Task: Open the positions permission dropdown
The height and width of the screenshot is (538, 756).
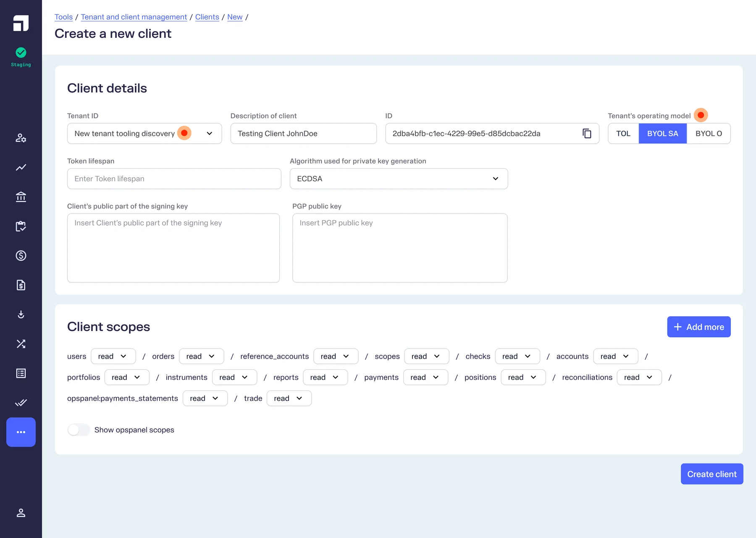Action: coord(523,377)
